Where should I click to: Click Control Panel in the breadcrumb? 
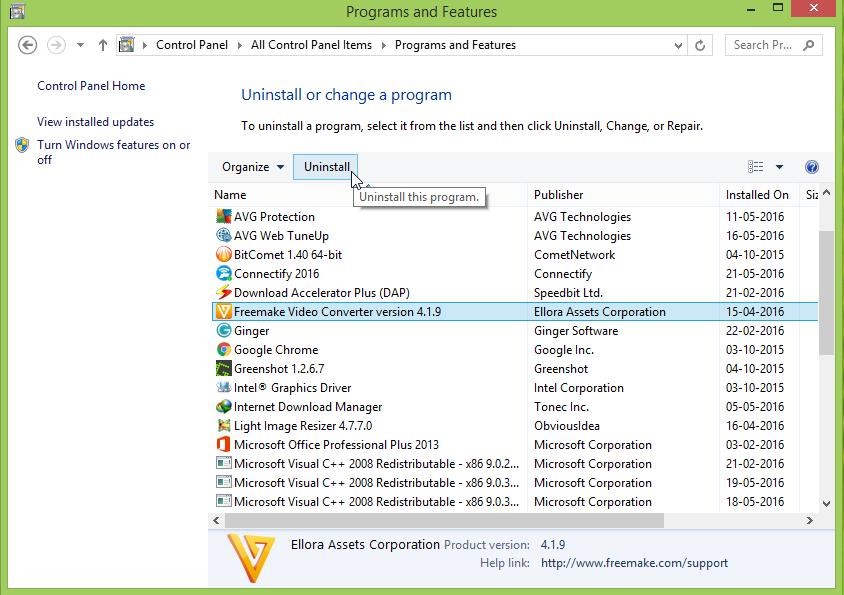[x=192, y=45]
